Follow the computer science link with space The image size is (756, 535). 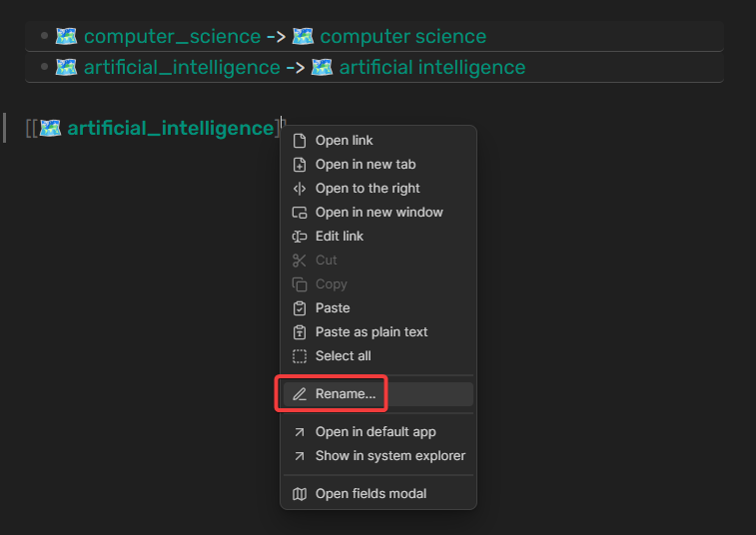pyautogui.click(x=402, y=37)
